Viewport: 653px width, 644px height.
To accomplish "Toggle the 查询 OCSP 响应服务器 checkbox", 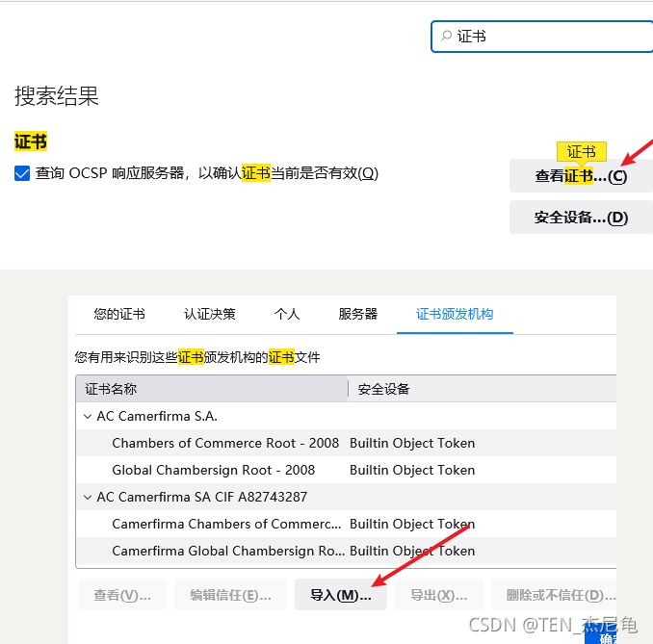I will pyautogui.click(x=23, y=173).
